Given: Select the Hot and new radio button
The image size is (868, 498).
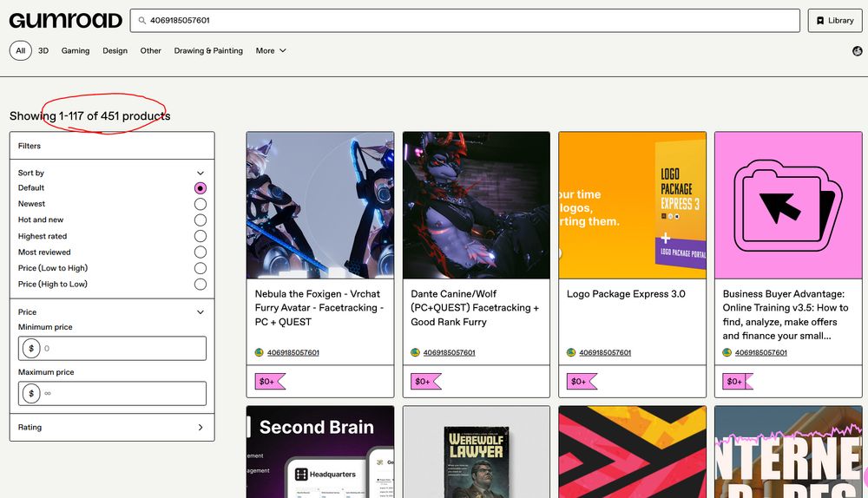Looking at the screenshot, I should pyautogui.click(x=201, y=220).
